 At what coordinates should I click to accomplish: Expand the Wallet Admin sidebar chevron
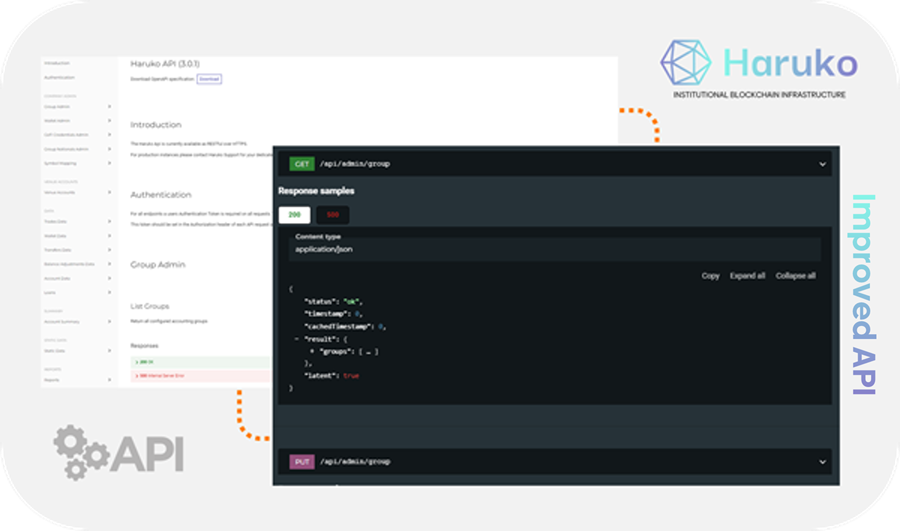pyautogui.click(x=109, y=121)
